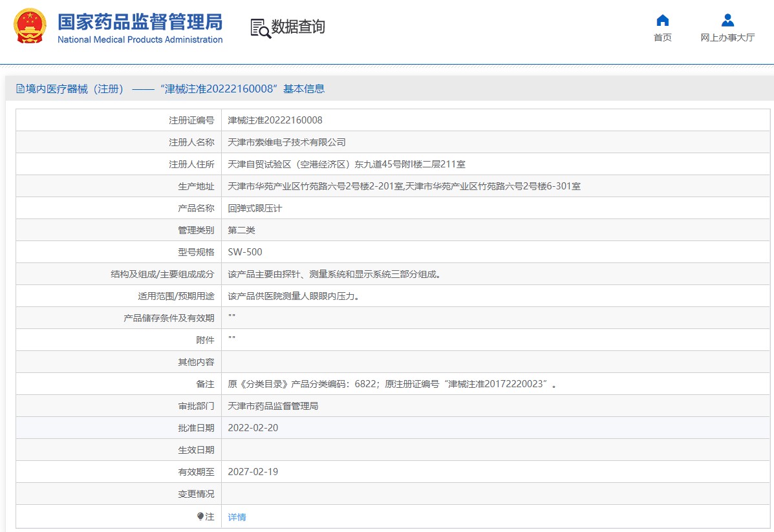Open 网上办事大厅 text label
The height and width of the screenshot is (532, 774).
pyautogui.click(x=727, y=37)
